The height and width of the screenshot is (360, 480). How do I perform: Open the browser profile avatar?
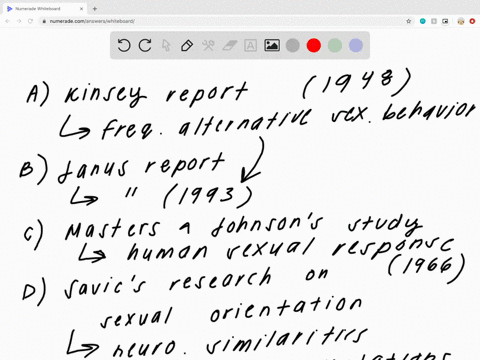(461, 21)
